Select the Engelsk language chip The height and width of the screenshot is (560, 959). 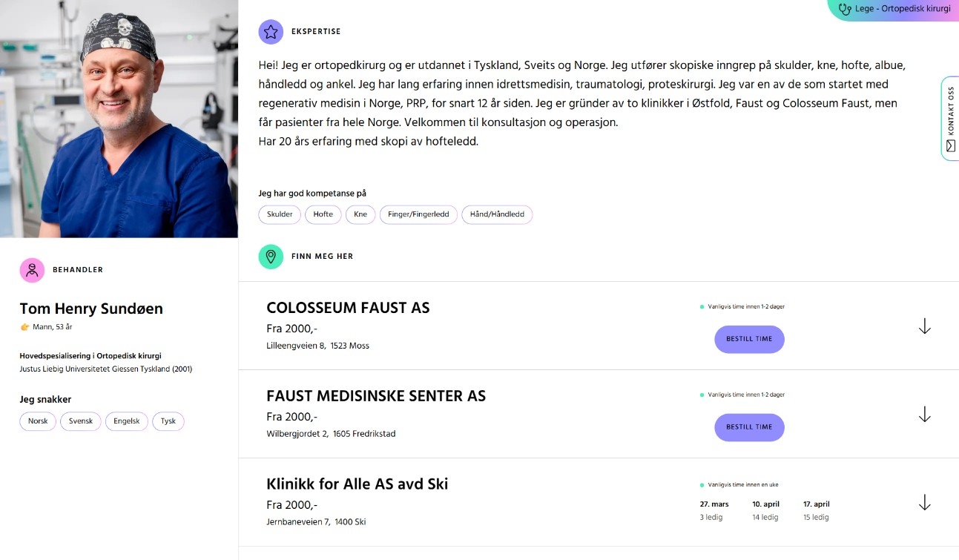coord(126,421)
